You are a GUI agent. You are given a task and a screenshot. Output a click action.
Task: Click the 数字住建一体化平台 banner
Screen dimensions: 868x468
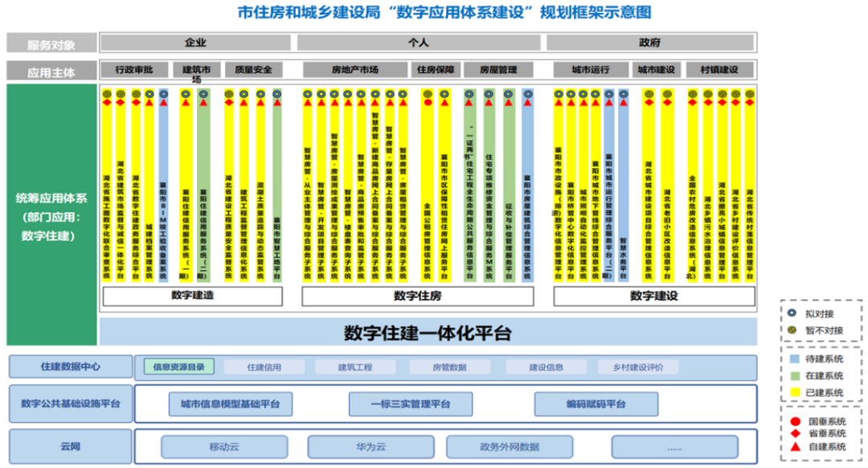[x=428, y=332]
